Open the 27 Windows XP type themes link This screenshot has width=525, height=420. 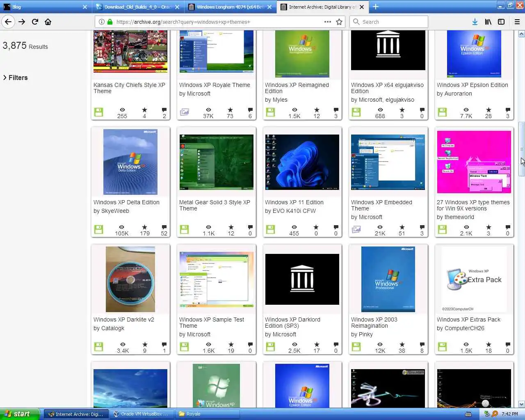(473, 205)
